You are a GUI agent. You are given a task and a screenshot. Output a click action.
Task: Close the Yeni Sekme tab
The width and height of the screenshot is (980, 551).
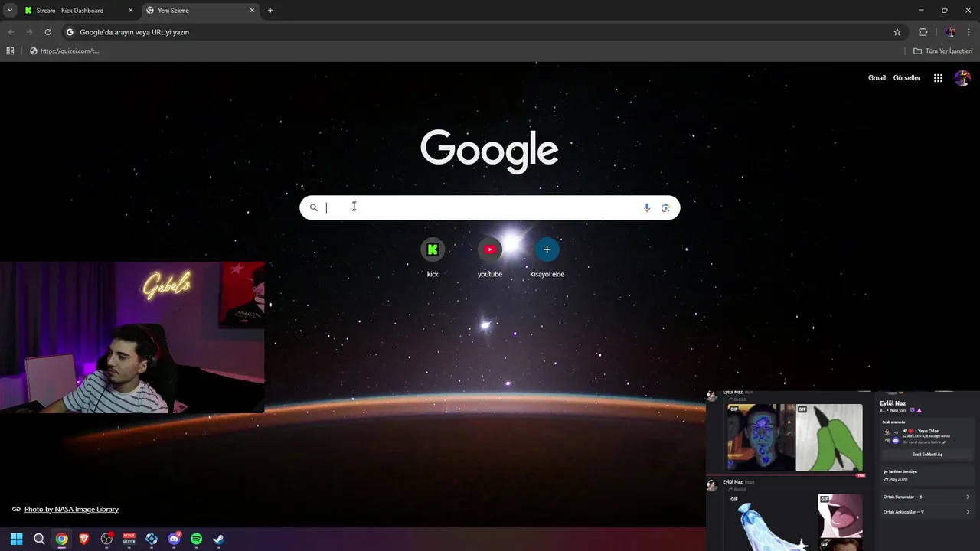click(252, 11)
